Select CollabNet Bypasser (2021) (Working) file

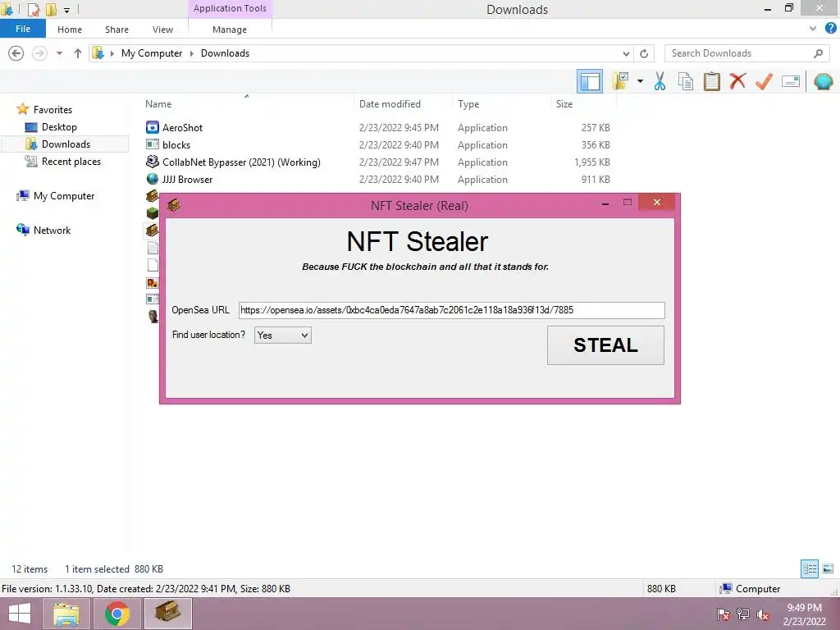click(x=241, y=162)
